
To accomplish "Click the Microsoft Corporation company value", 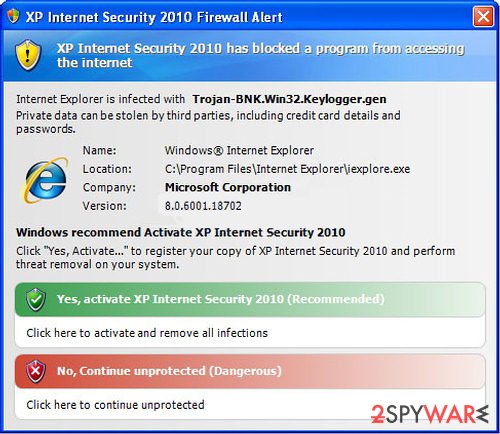I will [228, 187].
